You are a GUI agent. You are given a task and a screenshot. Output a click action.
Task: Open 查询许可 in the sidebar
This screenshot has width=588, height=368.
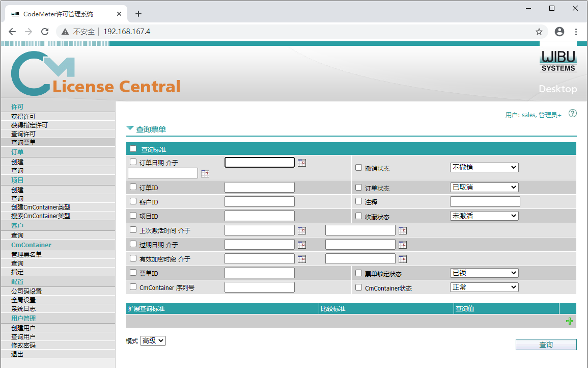23,134
